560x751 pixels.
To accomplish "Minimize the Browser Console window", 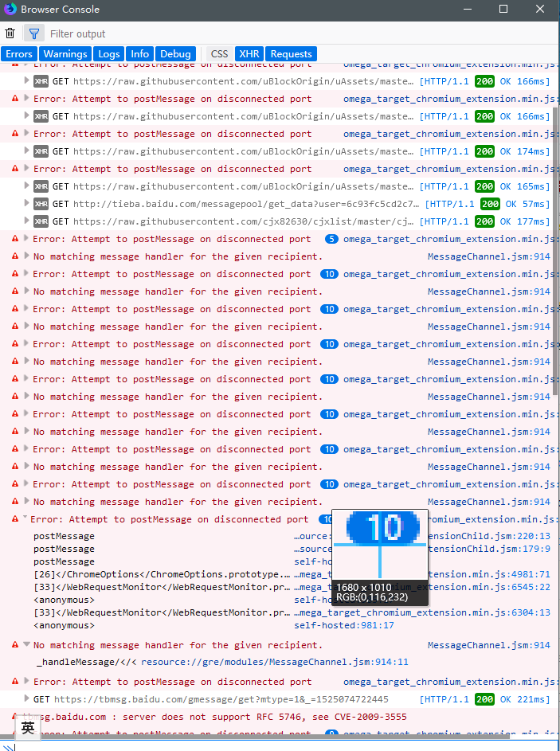I will click(468, 9).
